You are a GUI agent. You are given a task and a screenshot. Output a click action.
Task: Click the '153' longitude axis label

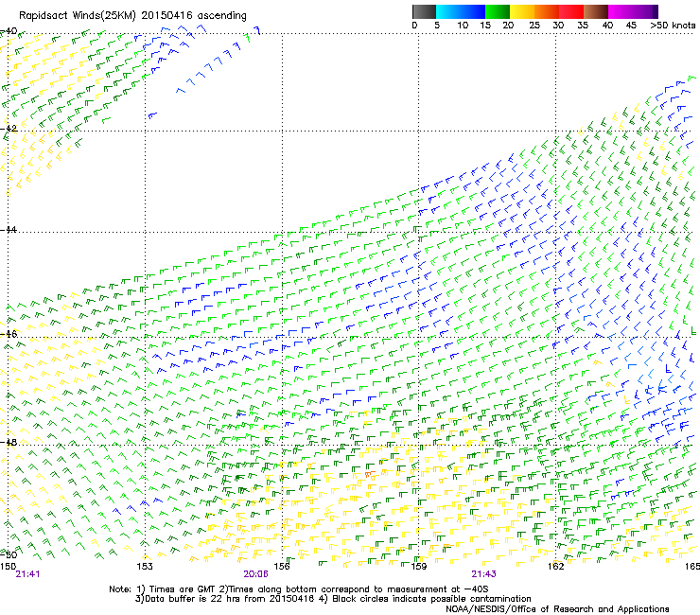click(x=145, y=567)
